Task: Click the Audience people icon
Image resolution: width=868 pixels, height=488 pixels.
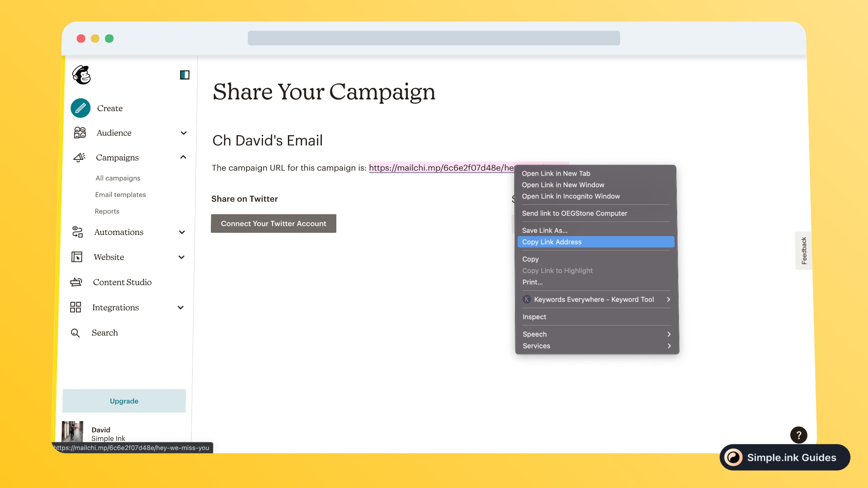Action: (80, 133)
